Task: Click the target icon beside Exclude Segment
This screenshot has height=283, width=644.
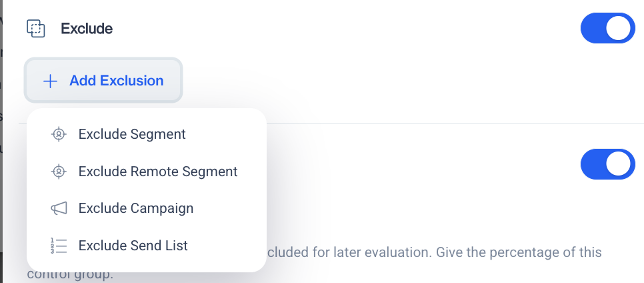Action: point(59,134)
